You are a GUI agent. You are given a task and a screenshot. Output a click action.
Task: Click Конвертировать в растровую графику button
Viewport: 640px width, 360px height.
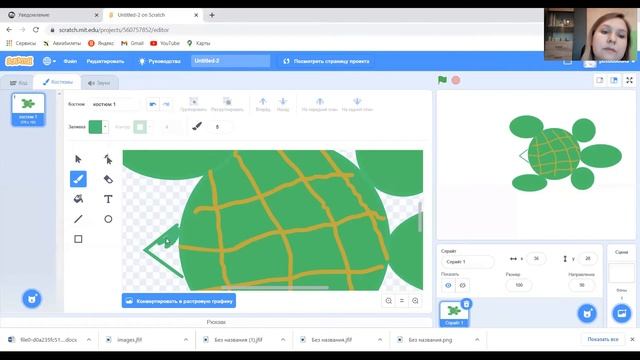pyautogui.click(x=179, y=301)
